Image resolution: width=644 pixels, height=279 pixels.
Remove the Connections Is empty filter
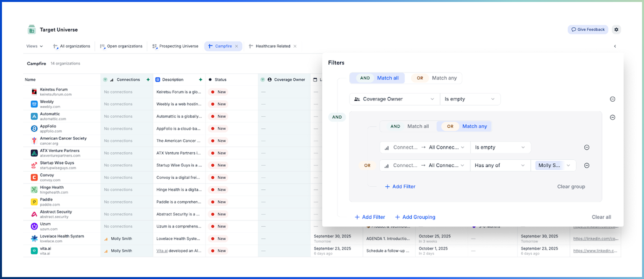pyautogui.click(x=587, y=148)
